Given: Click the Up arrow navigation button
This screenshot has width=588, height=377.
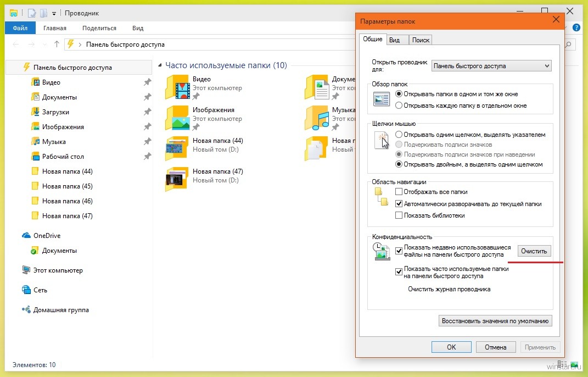Looking at the screenshot, I should 57,45.
